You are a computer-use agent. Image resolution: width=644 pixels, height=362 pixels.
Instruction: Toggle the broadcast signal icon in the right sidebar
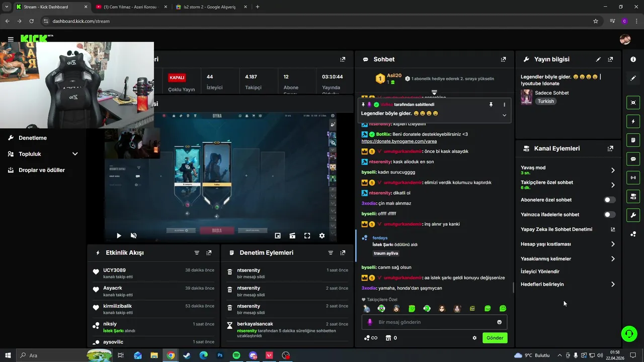pos(633,177)
